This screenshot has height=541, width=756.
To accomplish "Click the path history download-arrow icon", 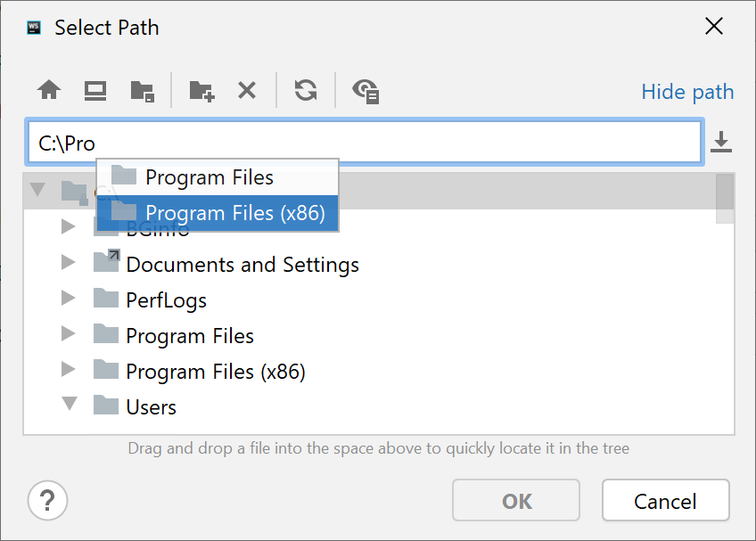I will 721,142.
